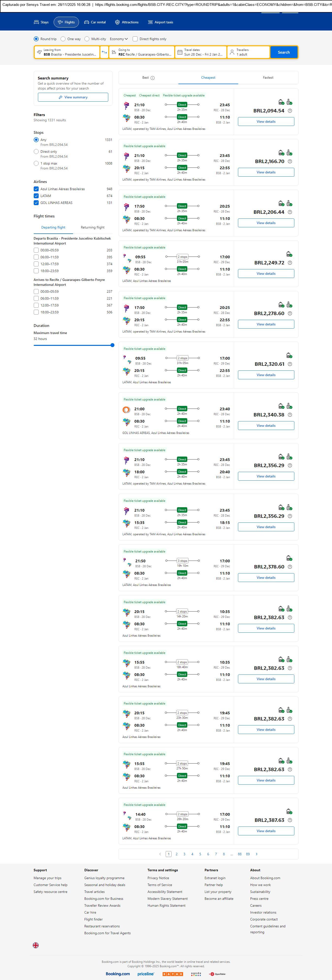Open the Going to destination field
Screen dimensions: 332x980
point(142,52)
